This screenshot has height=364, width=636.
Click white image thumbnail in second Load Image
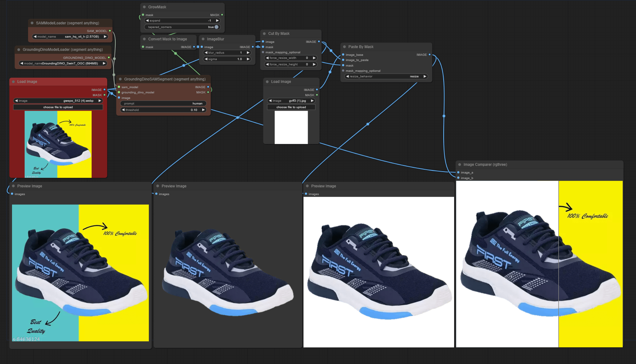tap(291, 127)
